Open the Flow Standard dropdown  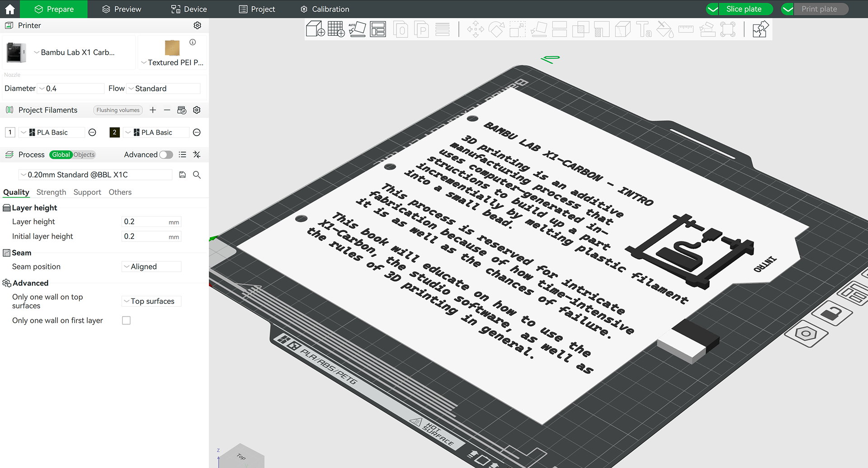164,89
